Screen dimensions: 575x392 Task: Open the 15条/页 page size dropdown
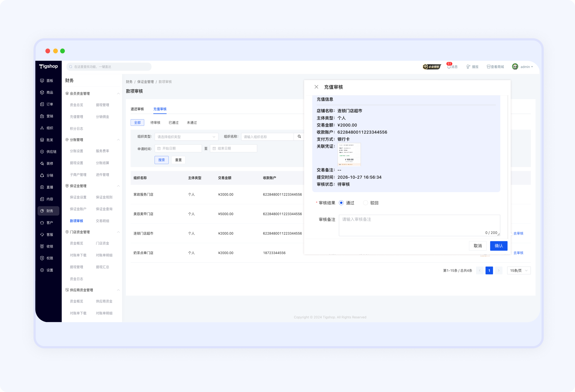click(519, 270)
